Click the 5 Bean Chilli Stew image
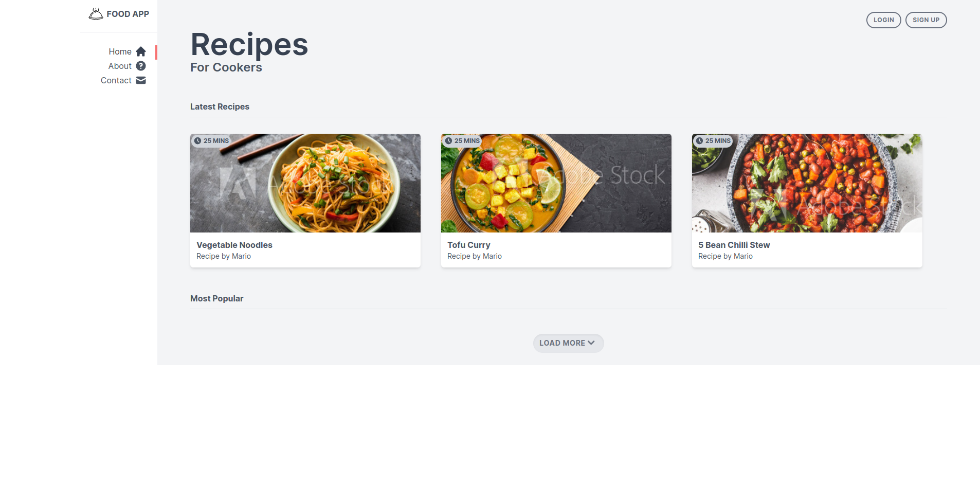This screenshot has height=501, width=980. coord(806,183)
